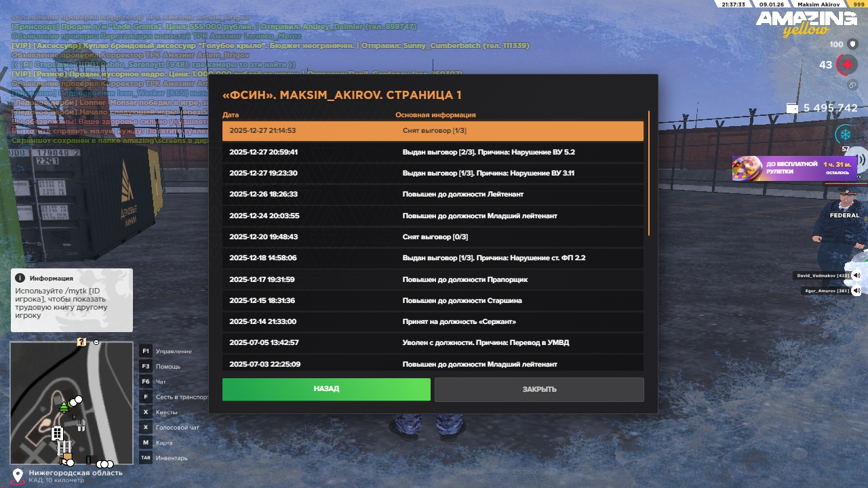Screen dimensions: 868x488
Task: Click the blue snowflake temperature icon
Action: pyautogui.click(x=846, y=134)
